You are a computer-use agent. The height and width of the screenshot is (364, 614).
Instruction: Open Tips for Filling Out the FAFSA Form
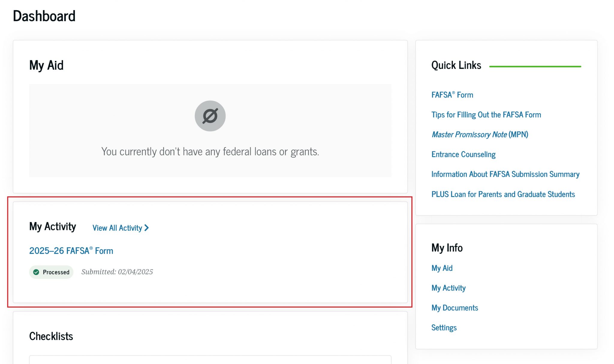click(x=486, y=115)
